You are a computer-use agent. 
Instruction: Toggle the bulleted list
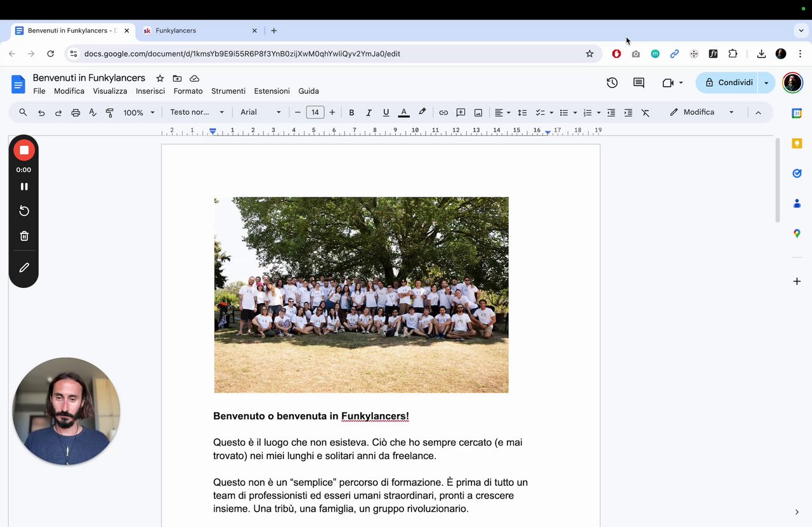click(x=563, y=112)
